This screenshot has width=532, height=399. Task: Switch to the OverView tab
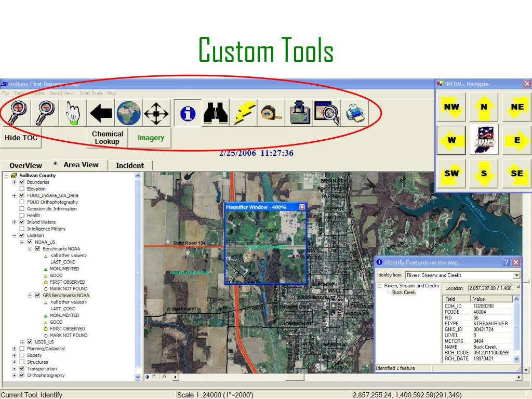point(25,165)
